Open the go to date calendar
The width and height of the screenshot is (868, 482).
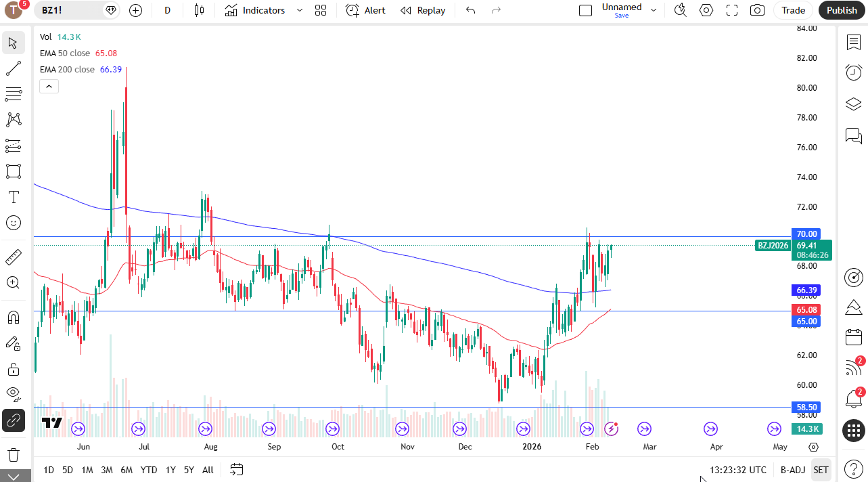click(x=236, y=469)
